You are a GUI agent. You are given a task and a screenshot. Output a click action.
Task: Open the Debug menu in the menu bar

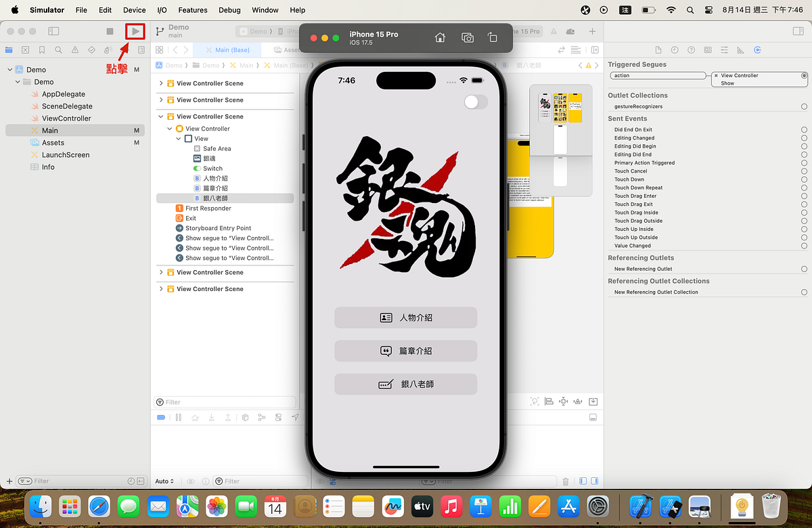(x=229, y=10)
